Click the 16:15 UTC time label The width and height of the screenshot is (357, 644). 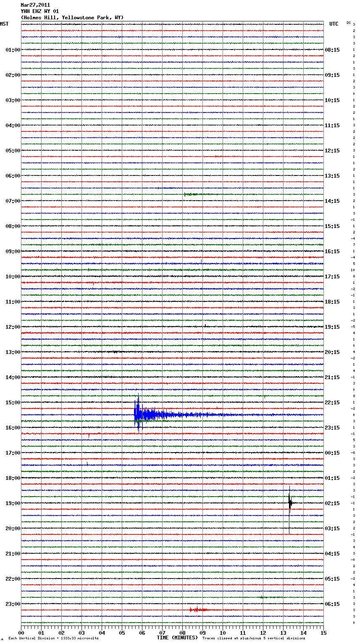tap(332, 251)
